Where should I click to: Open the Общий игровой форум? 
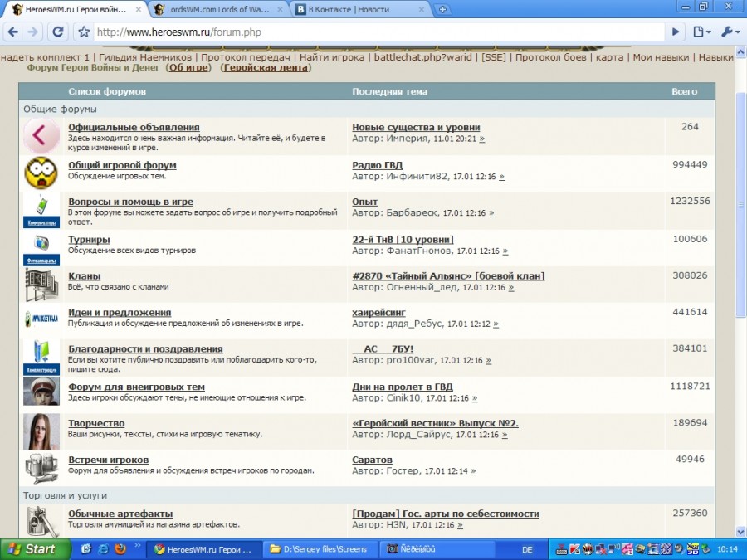coord(123,165)
